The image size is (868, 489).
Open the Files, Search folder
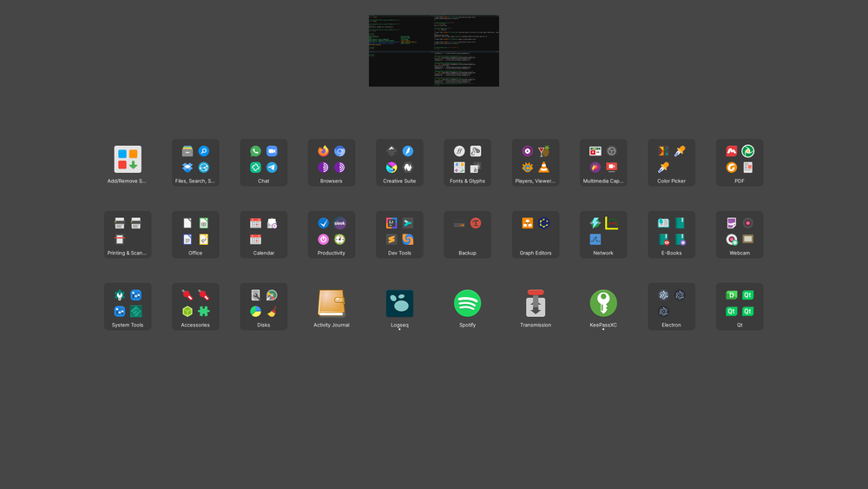(195, 162)
